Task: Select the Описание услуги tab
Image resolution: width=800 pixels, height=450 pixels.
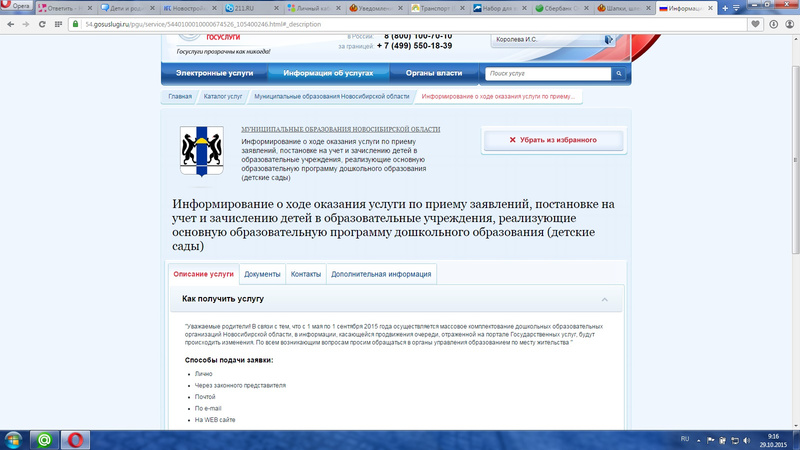Action: click(x=203, y=274)
